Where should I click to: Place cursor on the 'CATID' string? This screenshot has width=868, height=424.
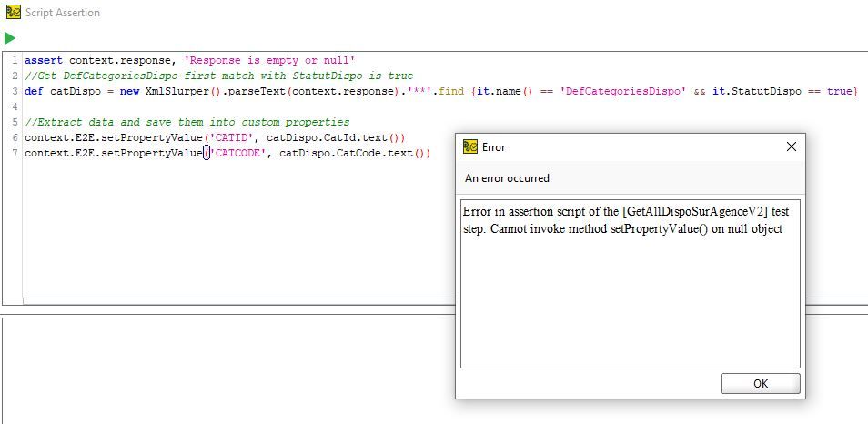(234, 138)
